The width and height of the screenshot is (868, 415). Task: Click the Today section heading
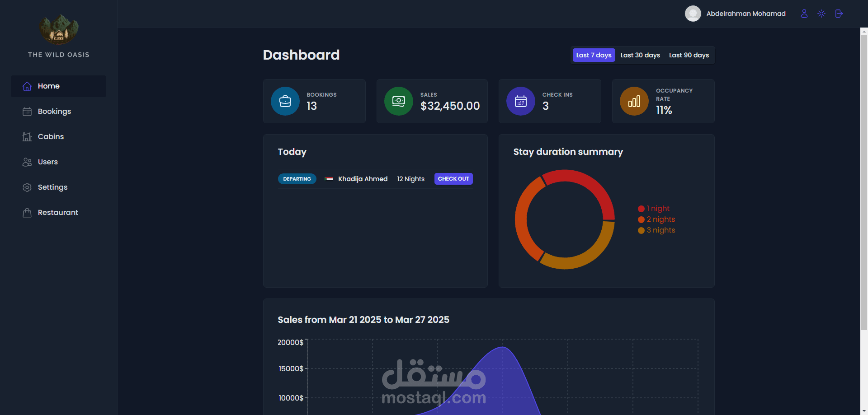point(292,152)
